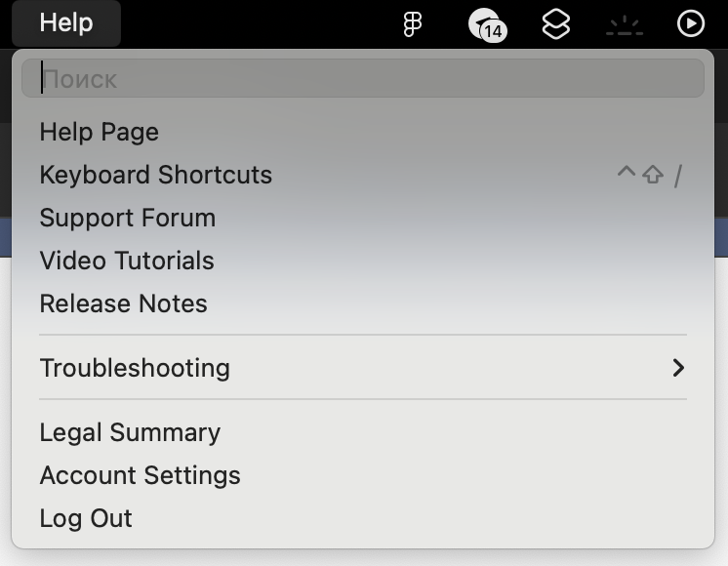This screenshot has height=566, width=728.
Task: Click the Поиск placeholder text in search box
Action: 80,79
